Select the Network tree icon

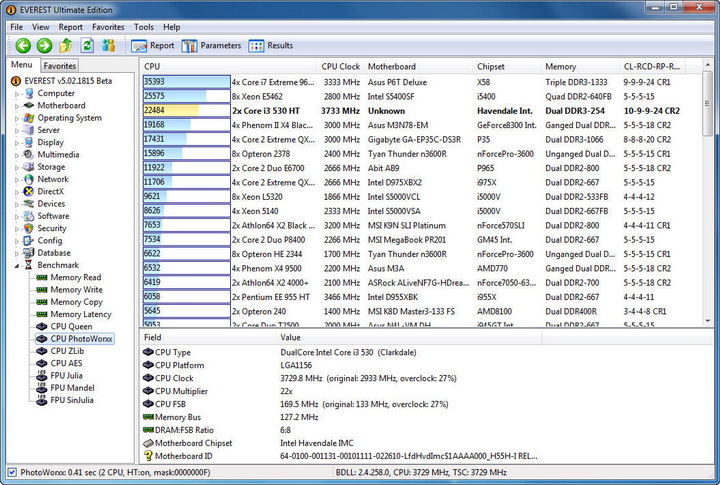pyautogui.click(x=29, y=179)
